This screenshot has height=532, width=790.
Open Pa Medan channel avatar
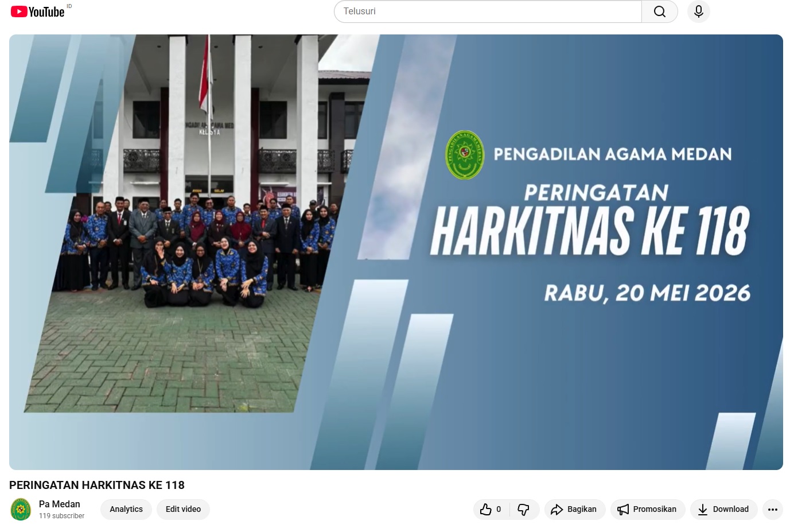21,509
